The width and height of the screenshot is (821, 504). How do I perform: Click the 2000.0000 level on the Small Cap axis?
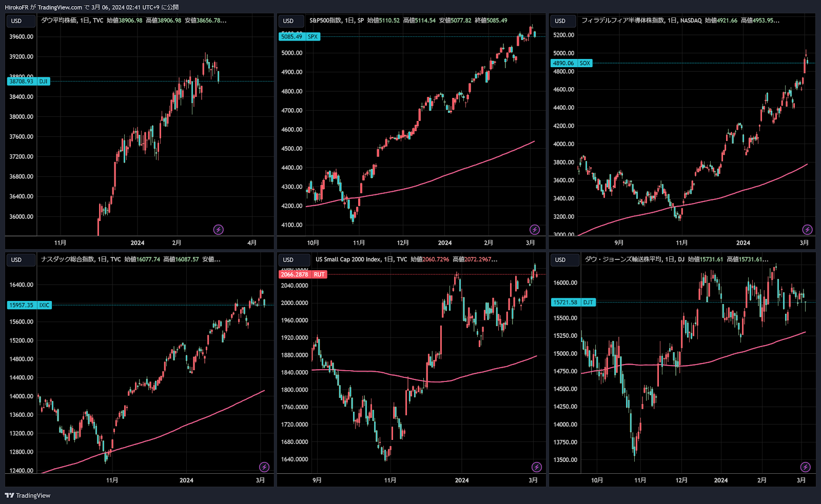pyautogui.click(x=295, y=303)
